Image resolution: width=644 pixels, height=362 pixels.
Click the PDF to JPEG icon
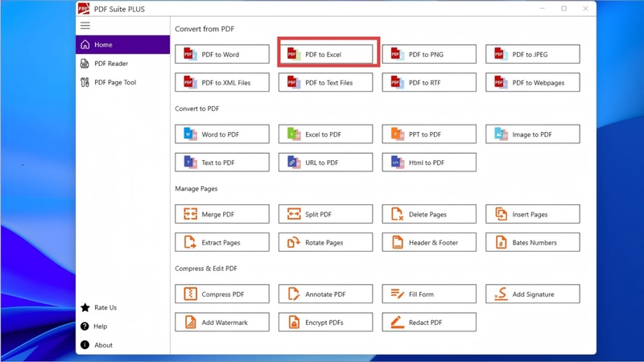pyautogui.click(x=501, y=54)
